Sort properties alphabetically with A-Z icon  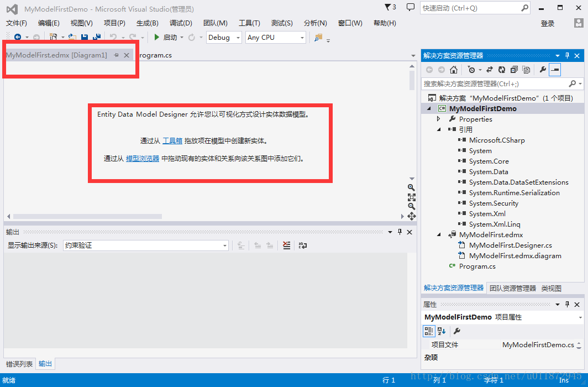tap(442, 331)
